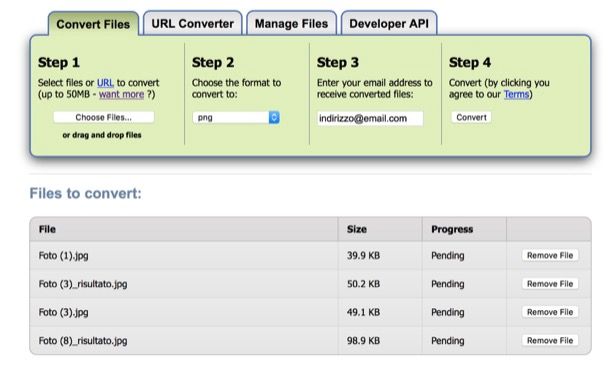Click the email address input field
Viewport: 610px width, 374px height.
pyautogui.click(x=370, y=118)
